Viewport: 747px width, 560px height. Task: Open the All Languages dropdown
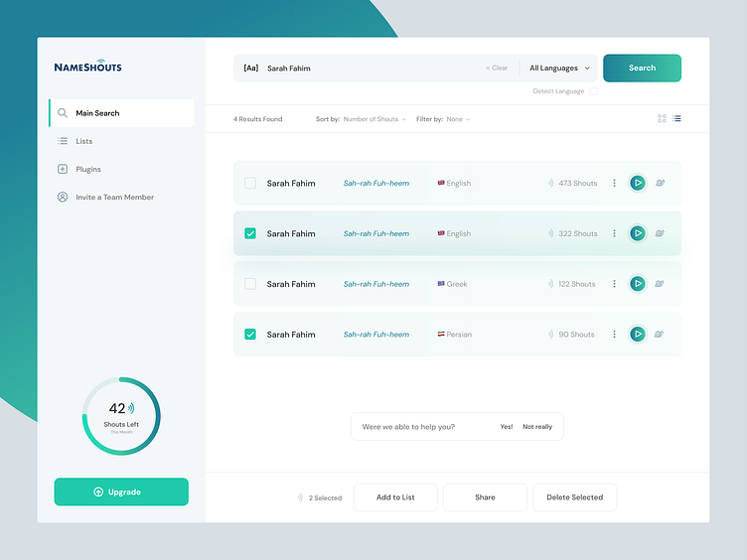pos(559,69)
